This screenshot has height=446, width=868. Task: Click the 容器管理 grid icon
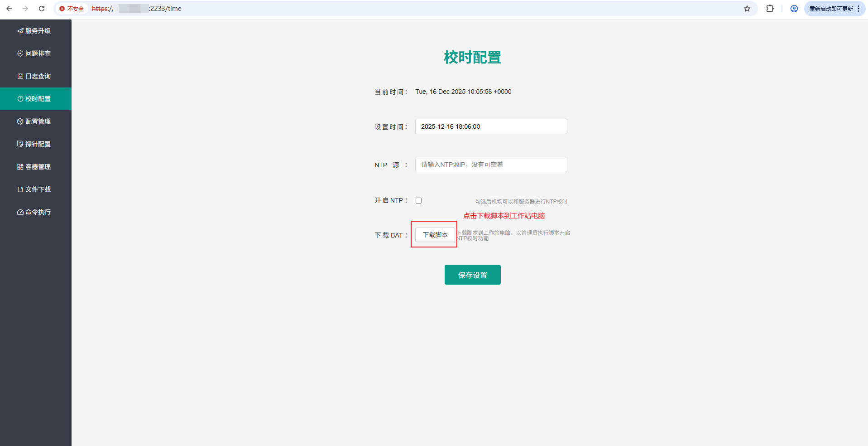pyautogui.click(x=20, y=167)
